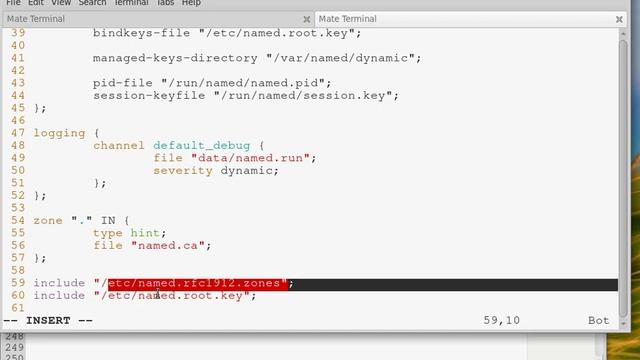Close the second Mate Terminal tab

pos(619,19)
